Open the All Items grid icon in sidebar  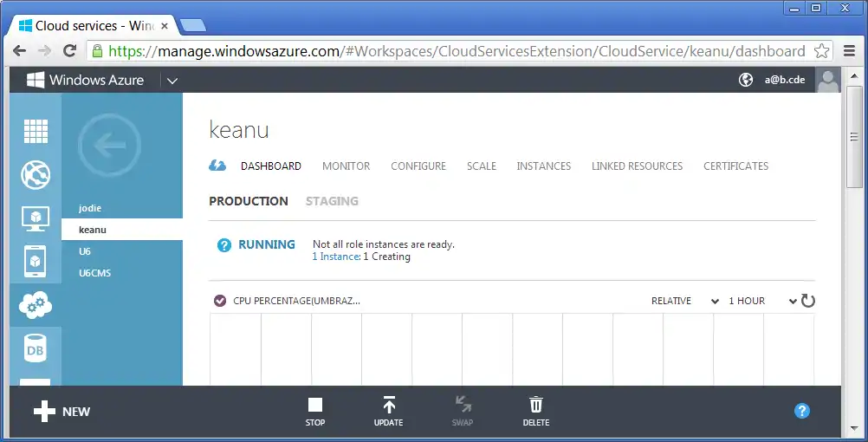point(36,131)
